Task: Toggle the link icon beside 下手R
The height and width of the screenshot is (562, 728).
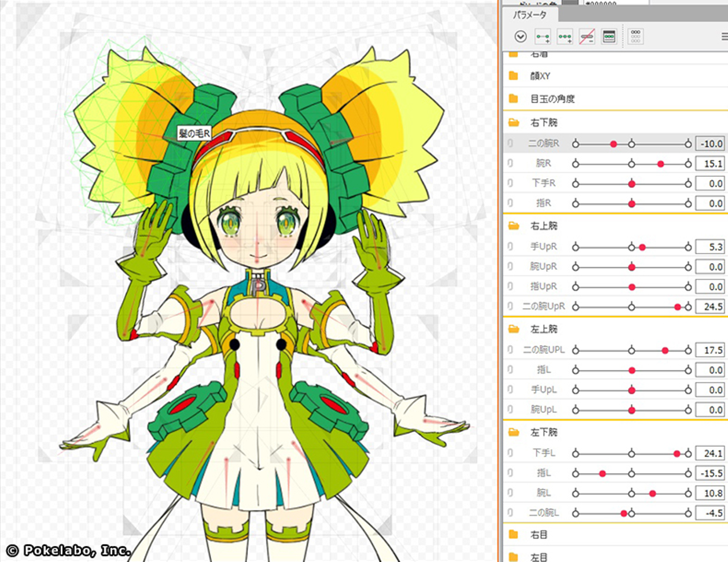Action: [510, 183]
